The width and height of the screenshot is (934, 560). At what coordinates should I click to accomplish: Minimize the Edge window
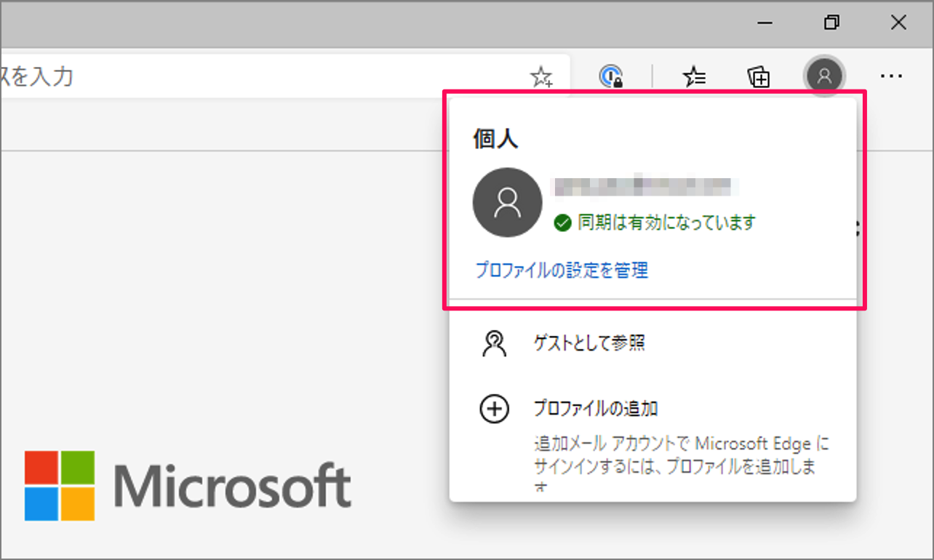pos(765,23)
